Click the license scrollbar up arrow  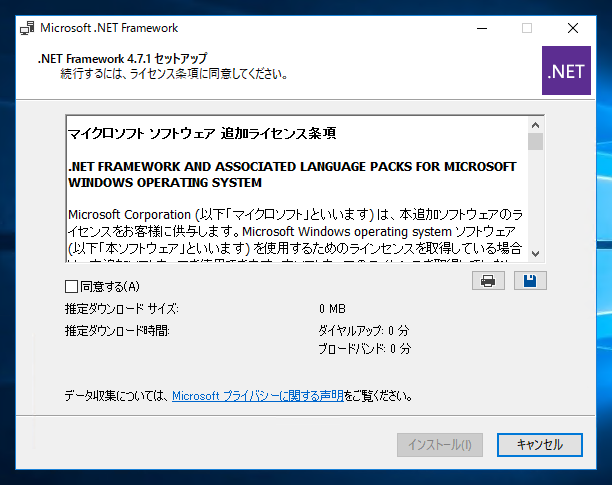click(536, 125)
